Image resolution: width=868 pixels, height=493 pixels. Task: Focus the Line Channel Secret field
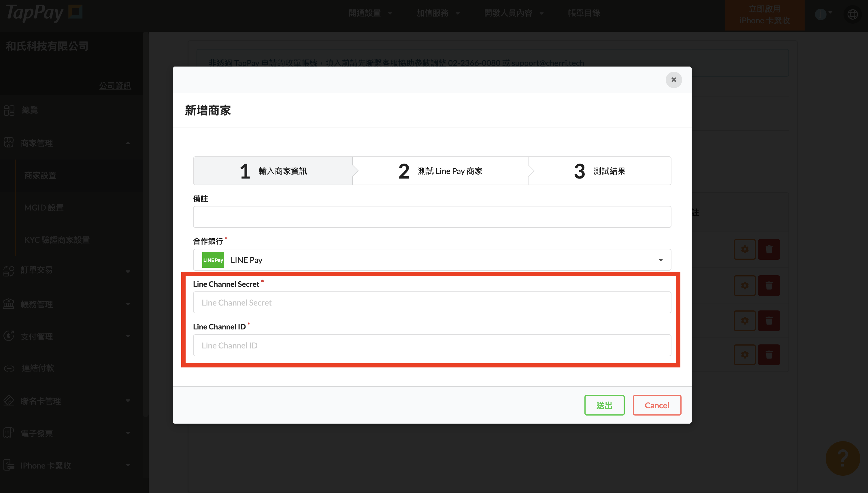pos(432,303)
